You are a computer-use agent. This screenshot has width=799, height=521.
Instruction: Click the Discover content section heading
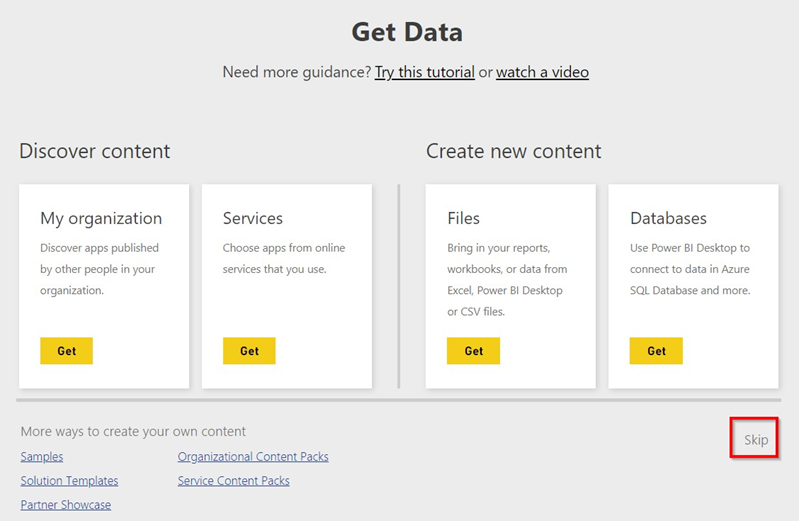pyautogui.click(x=95, y=151)
